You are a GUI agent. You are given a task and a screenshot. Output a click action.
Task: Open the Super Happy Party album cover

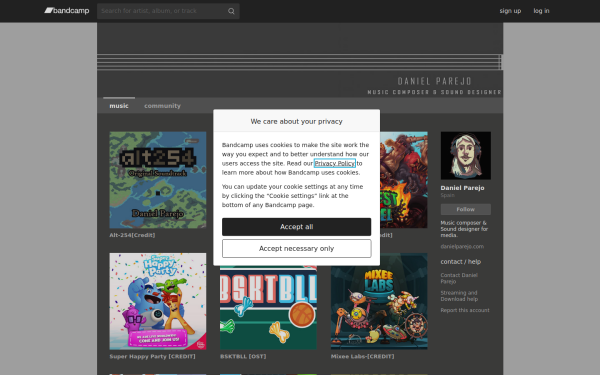coord(158,301)
